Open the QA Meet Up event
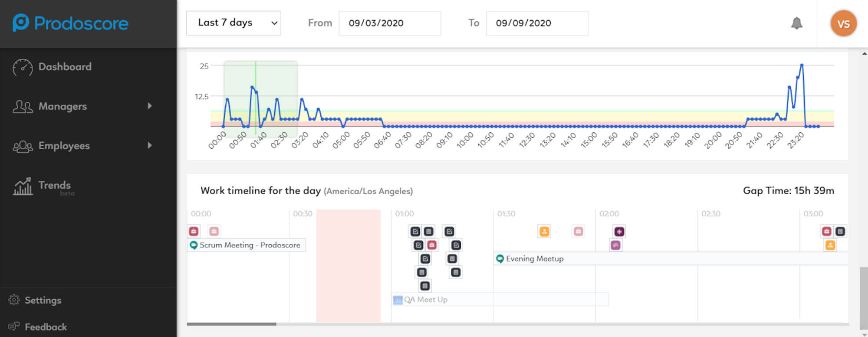The width and height of the screenshot is (868, 337). pos(500,300)
